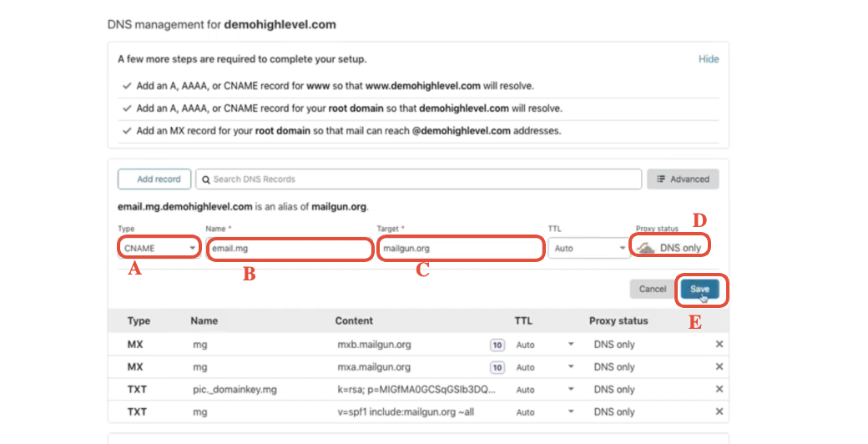868x444 pixels.
Task: Click priority badge on mxa.mailgun.org row
Action: pyautogui.click(x=497, y=367)
